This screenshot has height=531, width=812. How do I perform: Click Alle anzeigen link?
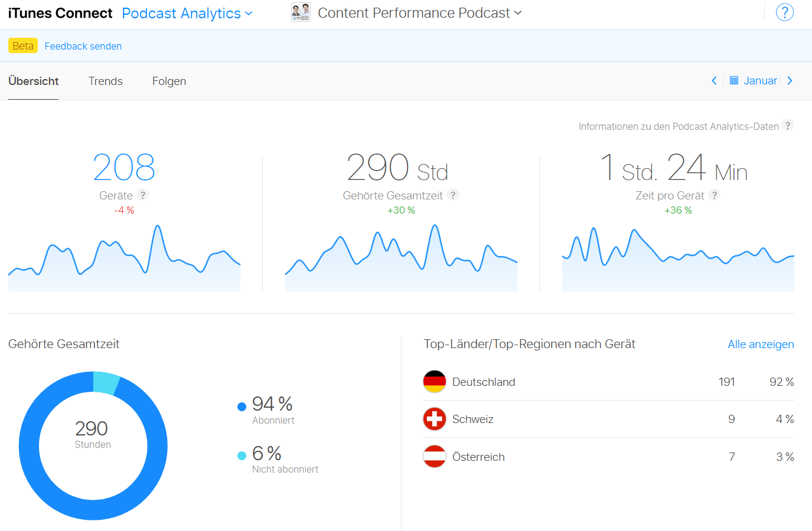tap(761, 344)
